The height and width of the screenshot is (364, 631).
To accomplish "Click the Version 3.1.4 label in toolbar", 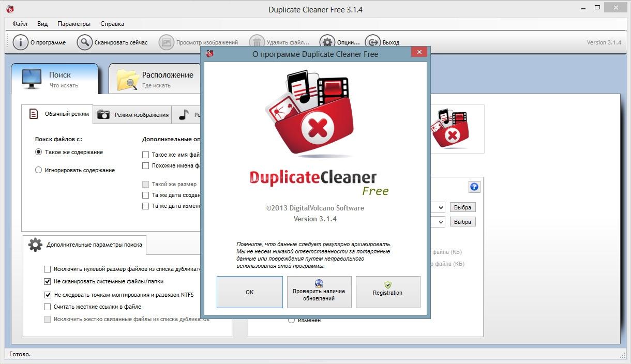I will pos(604,42).
